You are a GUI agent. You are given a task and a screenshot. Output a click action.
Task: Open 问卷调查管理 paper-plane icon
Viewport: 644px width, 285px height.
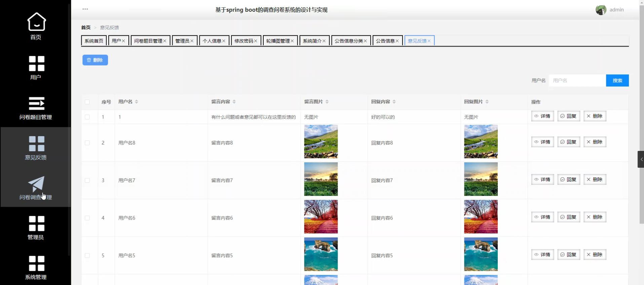36,184
